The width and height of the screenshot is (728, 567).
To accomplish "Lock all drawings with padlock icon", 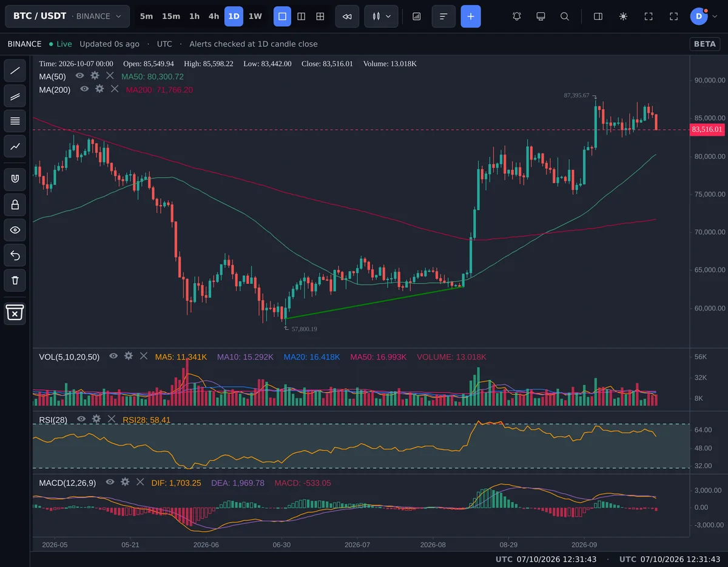I will 15,204.
